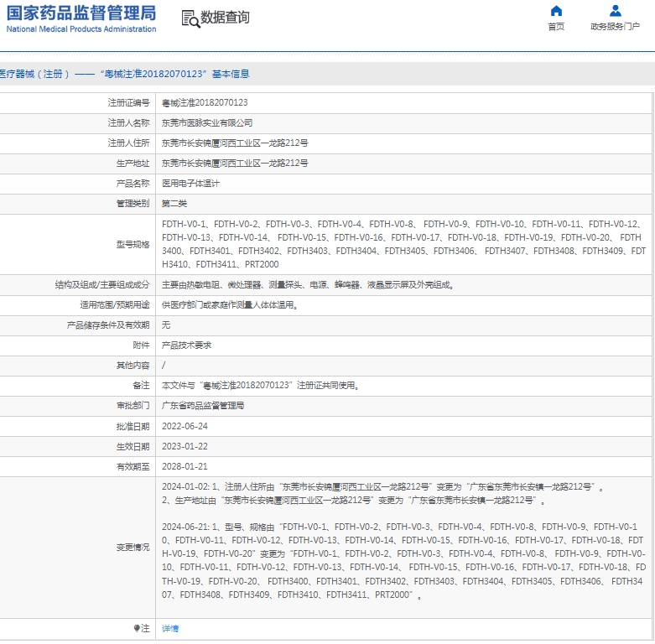This screenshot has width=655, height=644.
Task: Click the 其他内容 row label
Action: click(x=133, y=366)
